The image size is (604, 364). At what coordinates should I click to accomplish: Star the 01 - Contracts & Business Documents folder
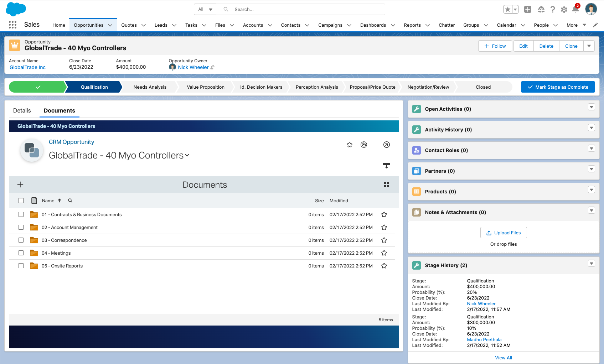(x=384, y=214)
